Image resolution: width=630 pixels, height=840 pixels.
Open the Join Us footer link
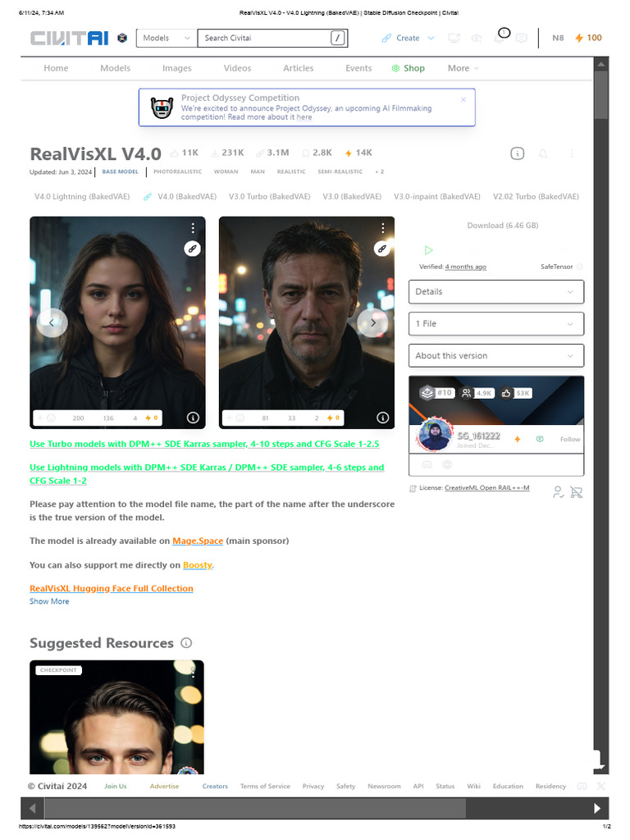pos(115,787)
